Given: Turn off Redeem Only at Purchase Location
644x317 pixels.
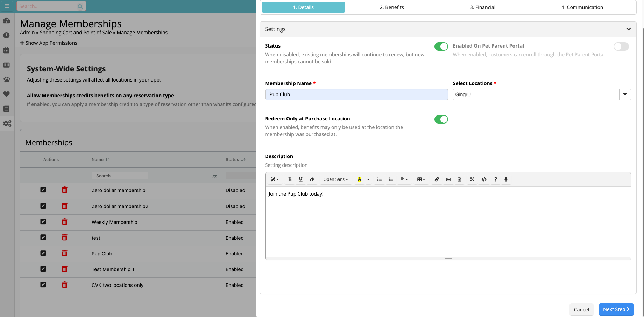Looking at the screenshot, I should 441,119.
